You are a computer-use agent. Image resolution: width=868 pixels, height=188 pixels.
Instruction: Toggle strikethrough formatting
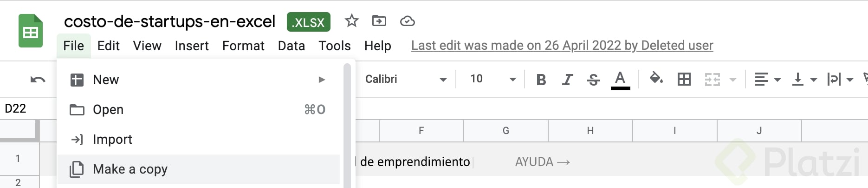click(x=593, y=80)
